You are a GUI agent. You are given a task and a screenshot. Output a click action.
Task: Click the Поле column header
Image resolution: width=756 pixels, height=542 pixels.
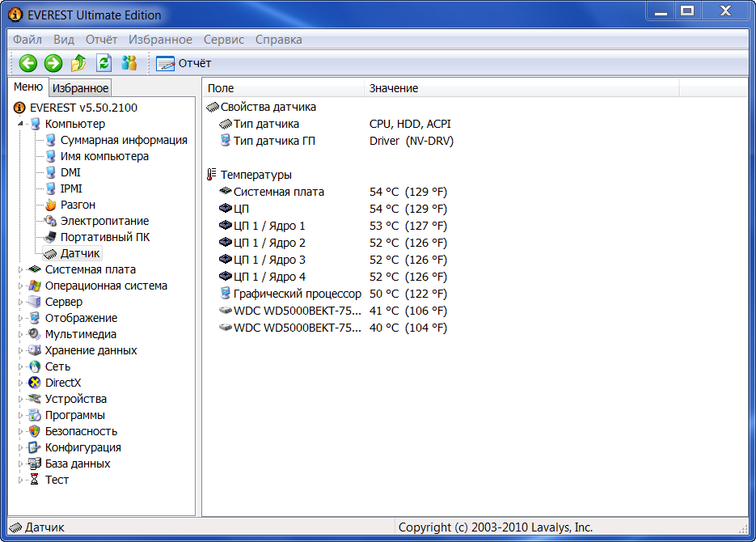(x=283, y=88)
